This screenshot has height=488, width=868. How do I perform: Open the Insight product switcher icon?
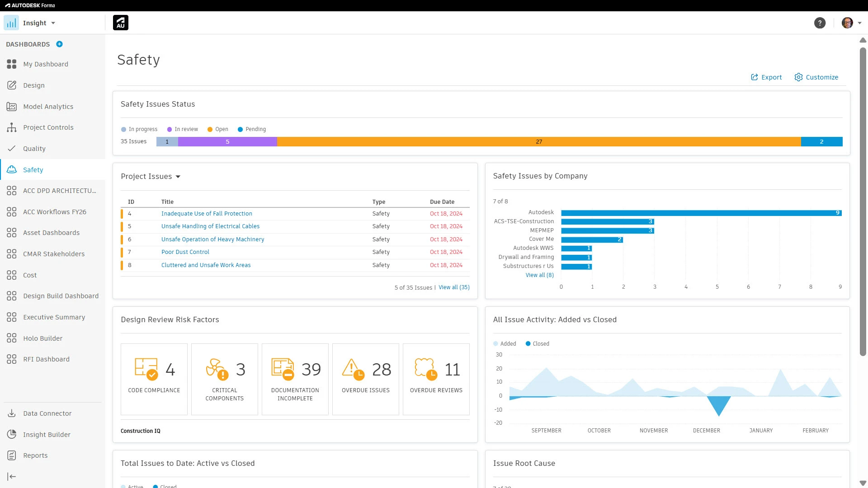coord(11,23)
